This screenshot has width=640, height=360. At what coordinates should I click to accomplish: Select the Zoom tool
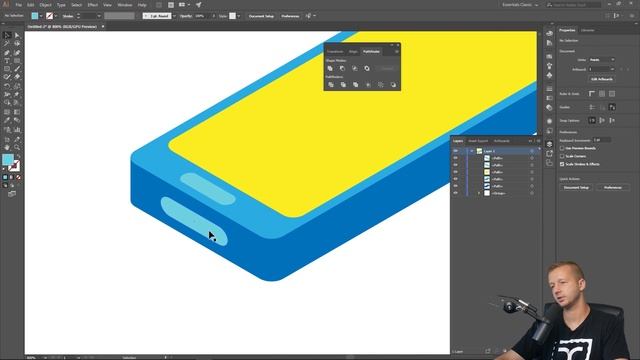point(17,147)
